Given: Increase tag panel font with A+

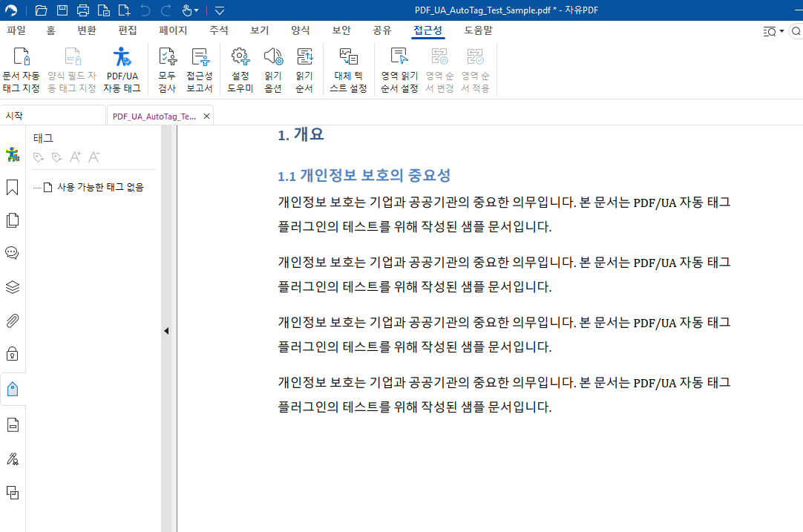Looking at the screenshot, I should (x=75, y=157).
